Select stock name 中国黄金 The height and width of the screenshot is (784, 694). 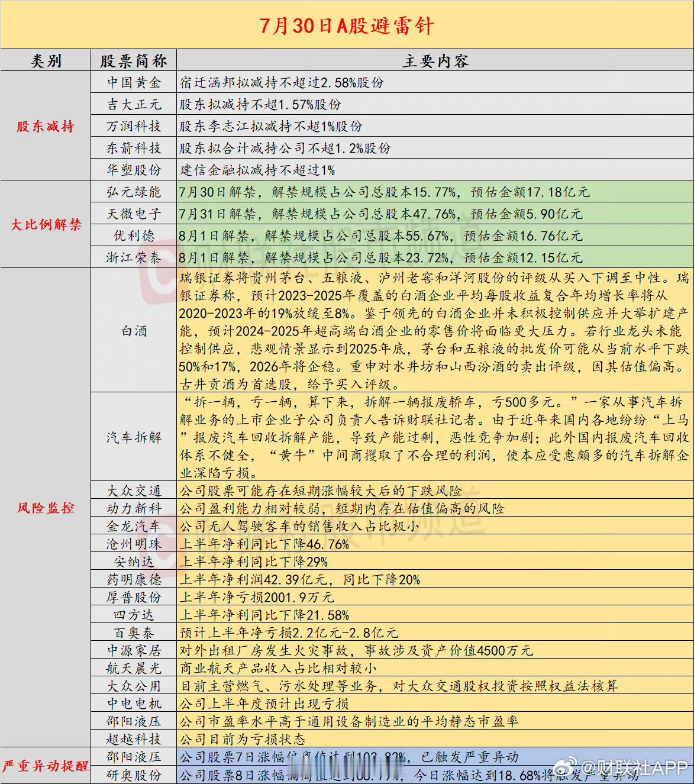tap(134, 82)
